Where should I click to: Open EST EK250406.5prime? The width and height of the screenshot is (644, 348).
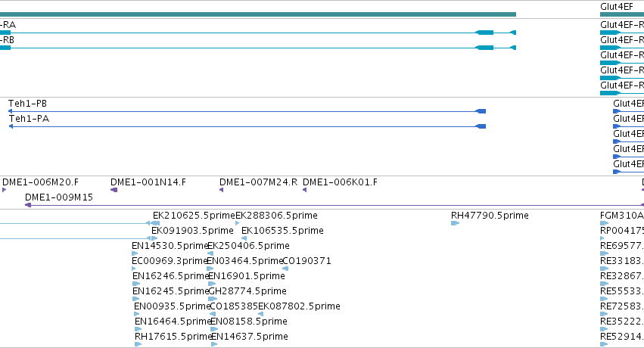coord(248,246)
